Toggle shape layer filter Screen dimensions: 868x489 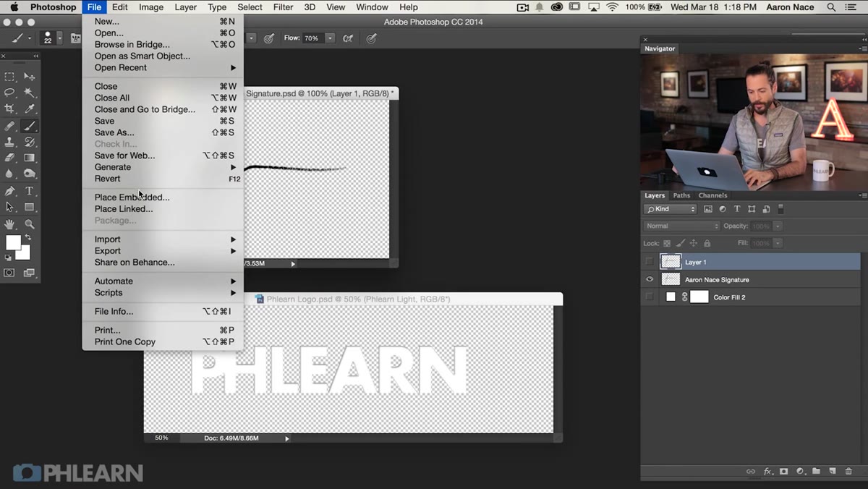(x=752, y=209)
